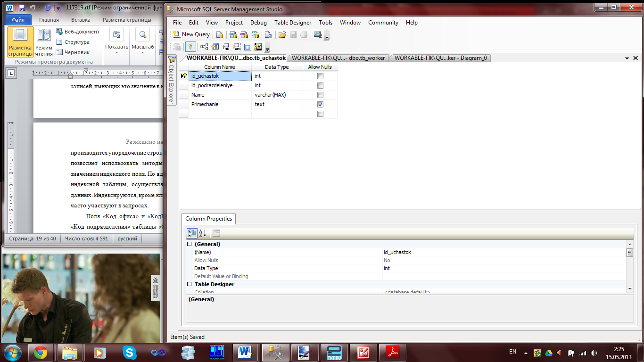Image resolution: width=644 pixels, height=362 pixels.
Task: Open Relationships dialog icon
Action: [x=204, y=47]
